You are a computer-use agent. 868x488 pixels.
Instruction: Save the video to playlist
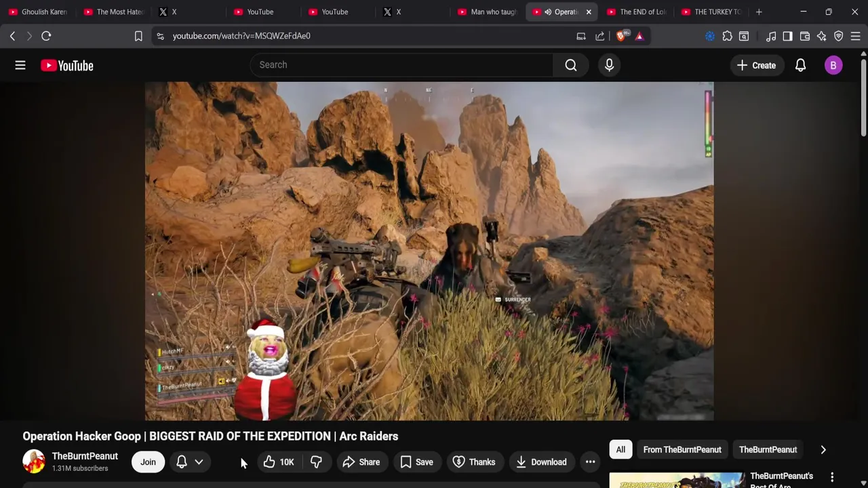coord(416,462)
